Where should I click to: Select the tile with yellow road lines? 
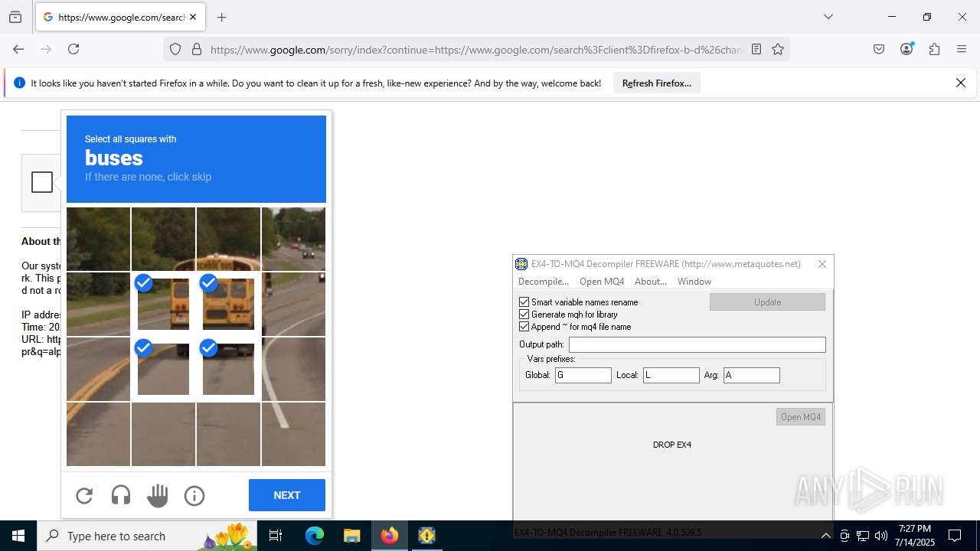(x=98, y=369)
